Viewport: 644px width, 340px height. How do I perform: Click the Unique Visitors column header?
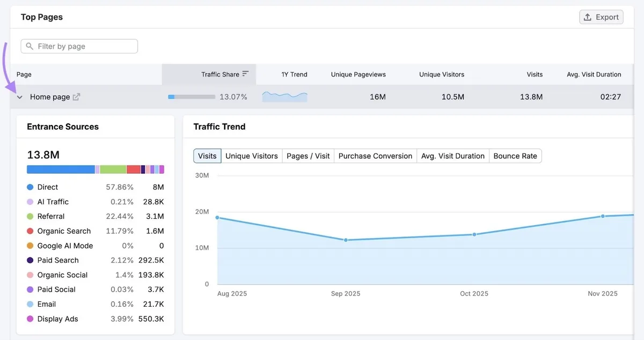pos(442,74)
